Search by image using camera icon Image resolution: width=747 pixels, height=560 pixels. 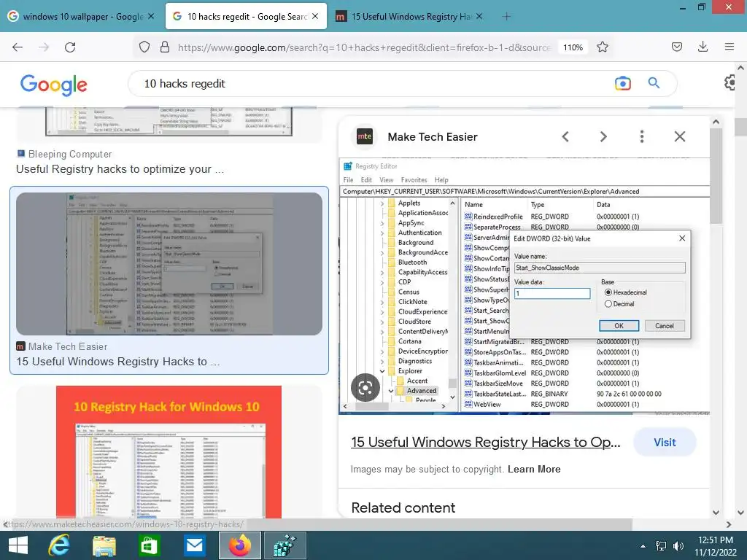pos(623,83)
